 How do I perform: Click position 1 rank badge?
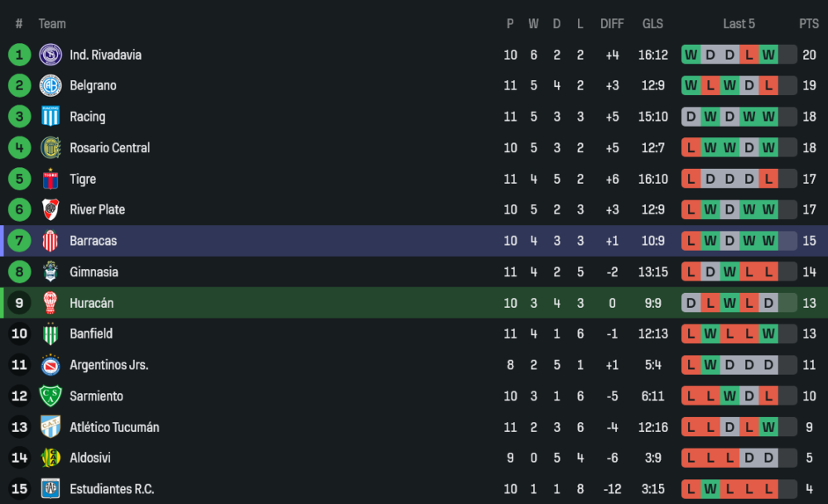coord(19,55)
